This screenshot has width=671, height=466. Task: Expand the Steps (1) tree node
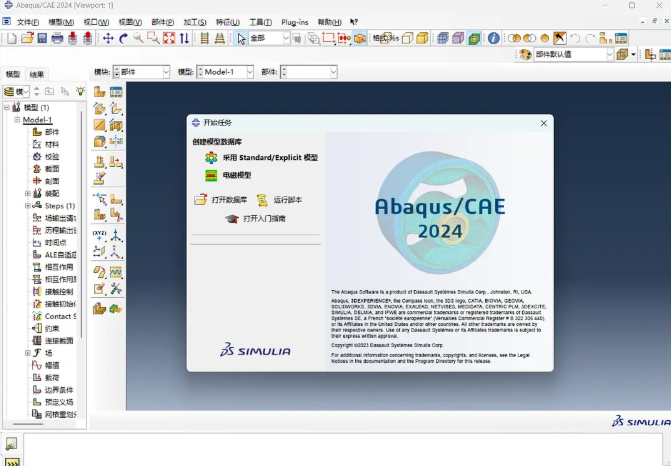click(x=28, y=206)
